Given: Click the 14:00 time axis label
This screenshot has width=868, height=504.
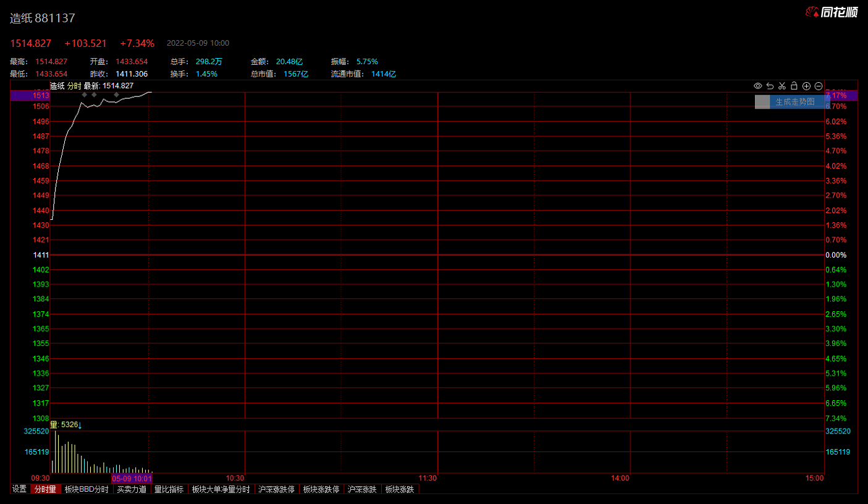Looking at the screenshot, I should [620, 478].
